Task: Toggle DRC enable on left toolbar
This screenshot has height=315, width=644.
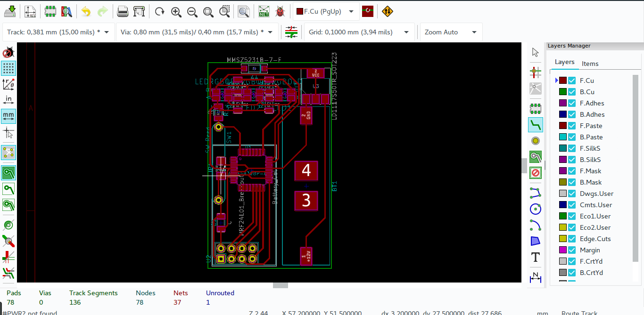Action: (x=8, y=52)
